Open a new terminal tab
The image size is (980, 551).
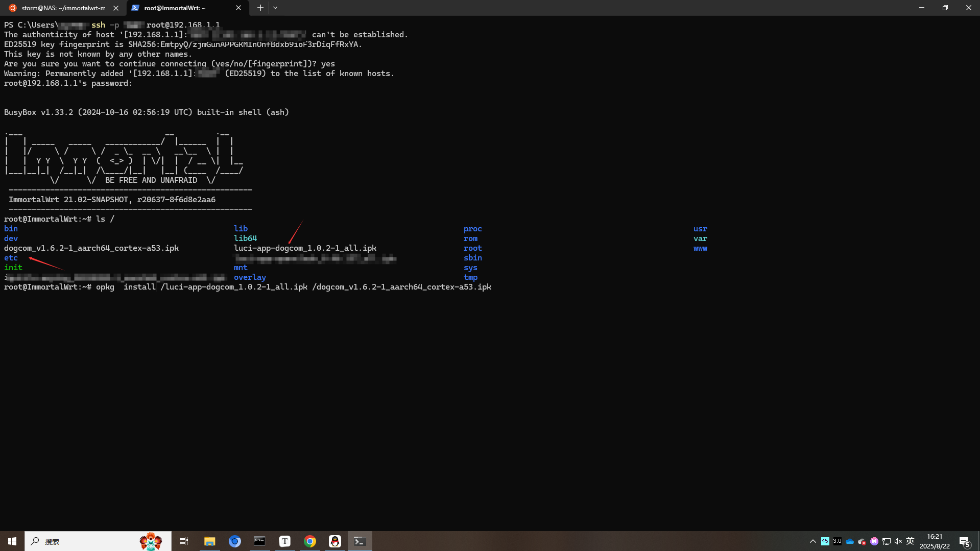click(260, 8)
